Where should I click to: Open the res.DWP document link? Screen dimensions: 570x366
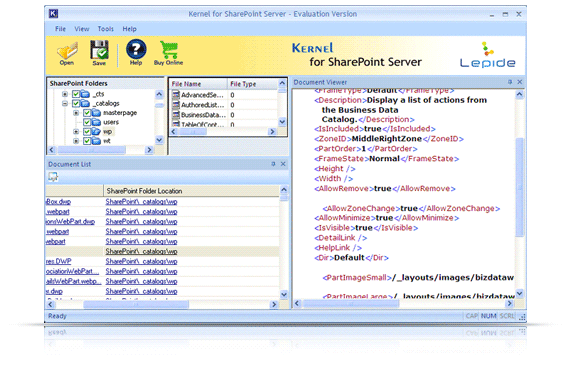(x=59, y=261)
